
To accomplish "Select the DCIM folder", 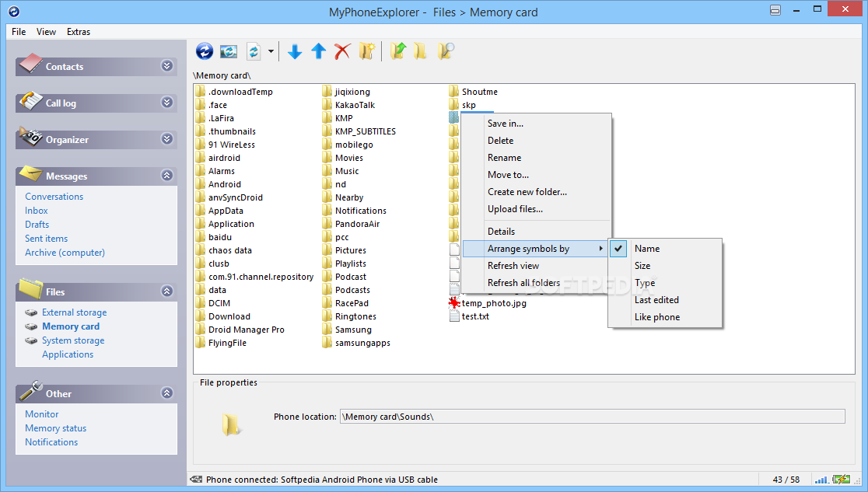I will click(213, 303).
